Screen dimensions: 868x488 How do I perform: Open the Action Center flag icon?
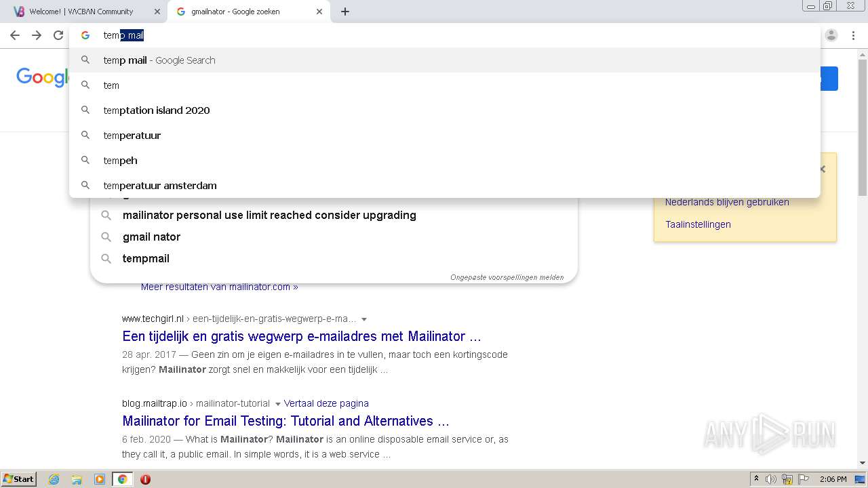(804, 479)
